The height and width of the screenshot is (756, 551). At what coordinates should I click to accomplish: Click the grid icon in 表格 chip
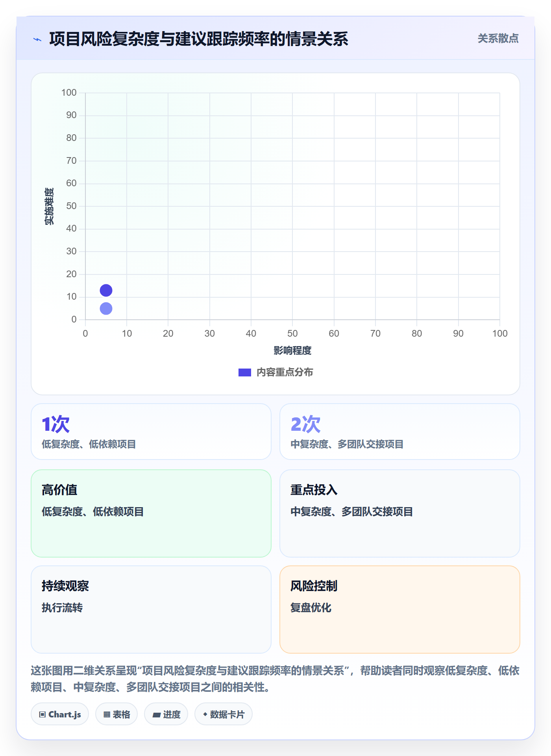pyautogui.click(x=107, y=715)
